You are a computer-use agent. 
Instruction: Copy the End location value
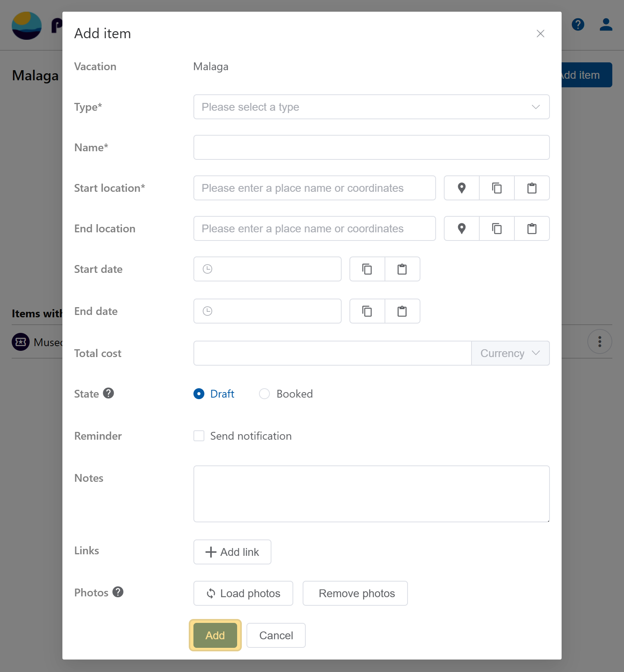[x=497, y=228]
